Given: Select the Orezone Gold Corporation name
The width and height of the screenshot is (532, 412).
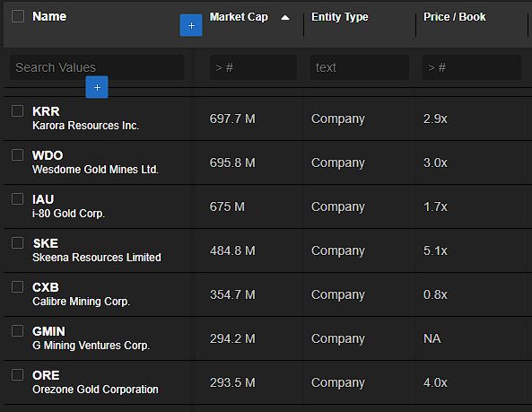Looking at the screenshot, I should (x=95, y=390).
